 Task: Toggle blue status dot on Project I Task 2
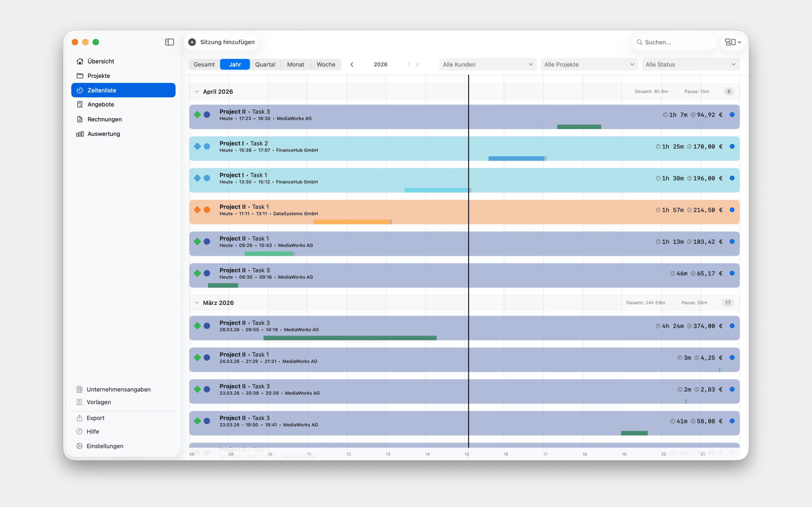click(732, 146)
